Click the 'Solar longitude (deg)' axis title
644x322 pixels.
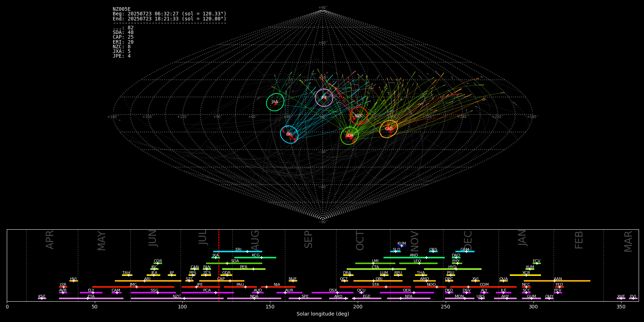tap(323, 314)
